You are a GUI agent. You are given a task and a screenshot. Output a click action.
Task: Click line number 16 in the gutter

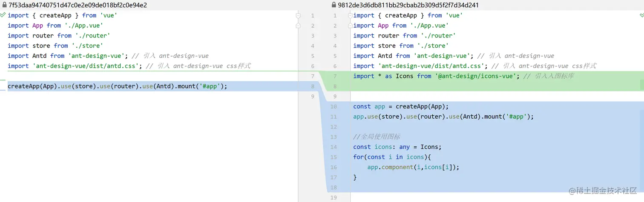click(333, 168)
